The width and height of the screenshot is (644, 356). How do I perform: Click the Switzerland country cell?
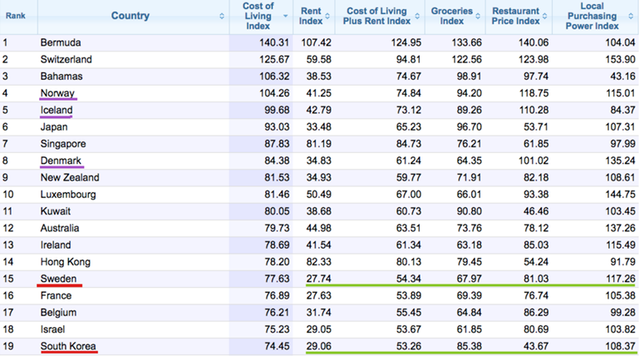[66, 60]
